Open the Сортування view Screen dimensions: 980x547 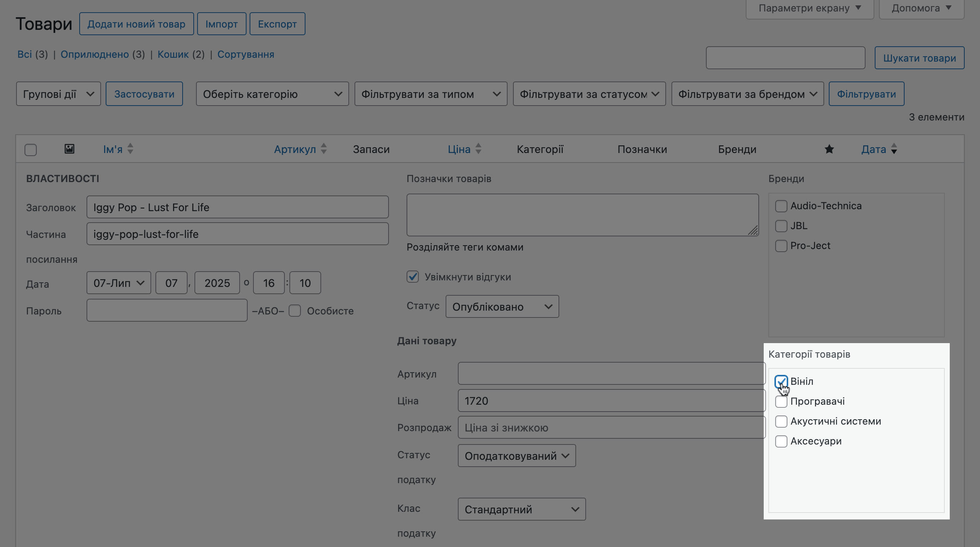tap(246, 54)
